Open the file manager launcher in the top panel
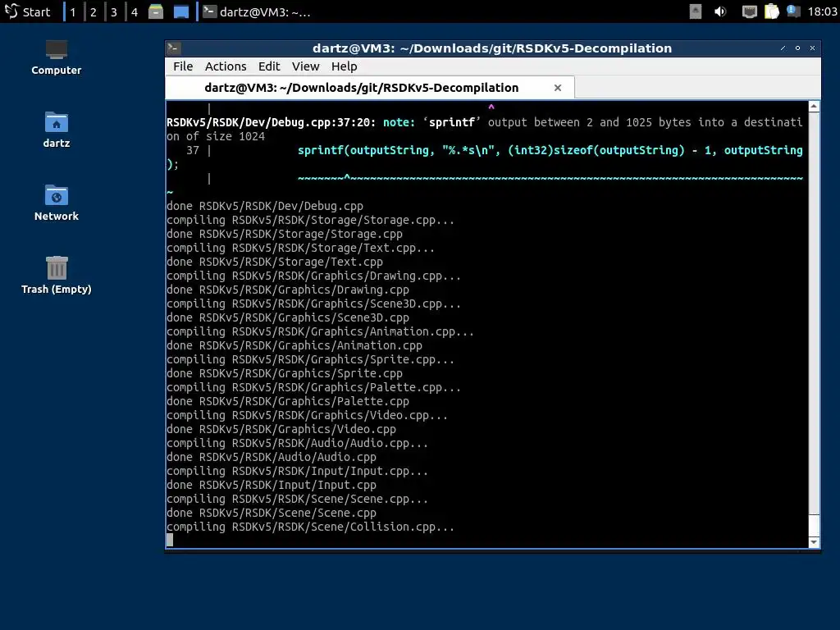The height and width of the screenshot is (630, 840). pyautogui.click(x=156, y=11)
